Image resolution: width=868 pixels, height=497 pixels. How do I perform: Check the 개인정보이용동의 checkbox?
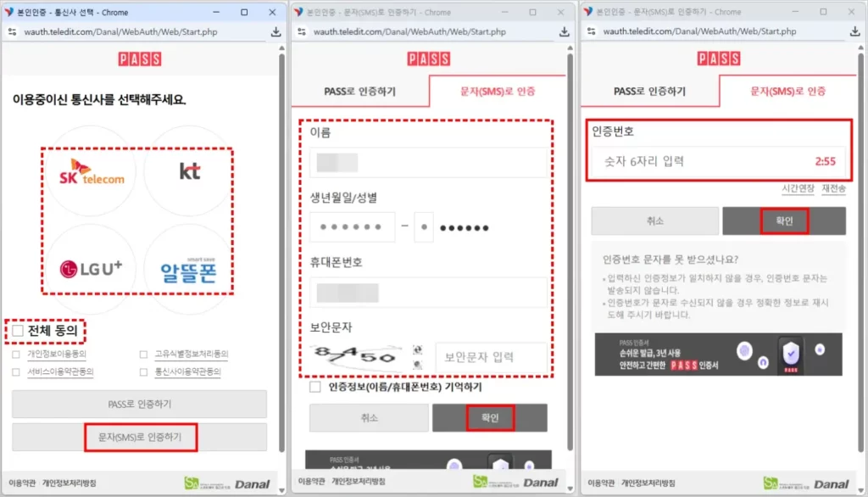point(16,354)
